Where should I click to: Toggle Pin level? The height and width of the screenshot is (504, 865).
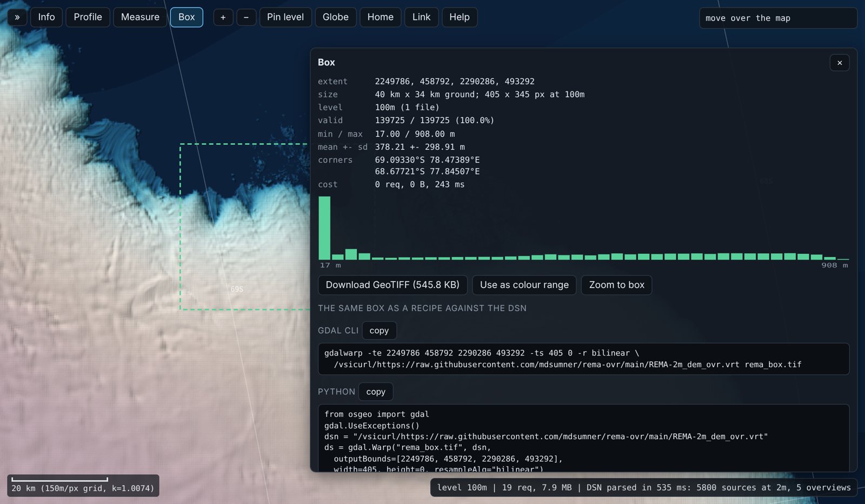(285, 17)
